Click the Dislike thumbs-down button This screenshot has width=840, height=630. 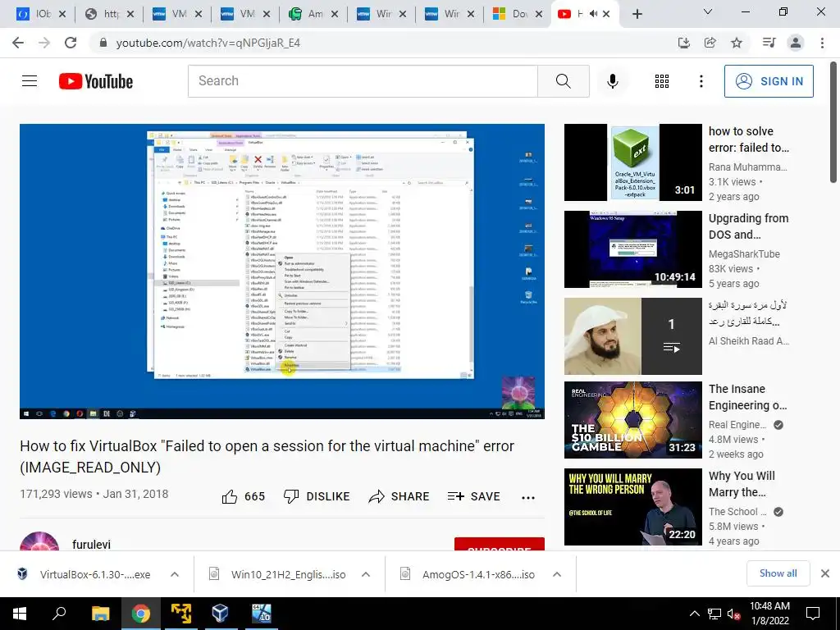(x=316, y=496)
